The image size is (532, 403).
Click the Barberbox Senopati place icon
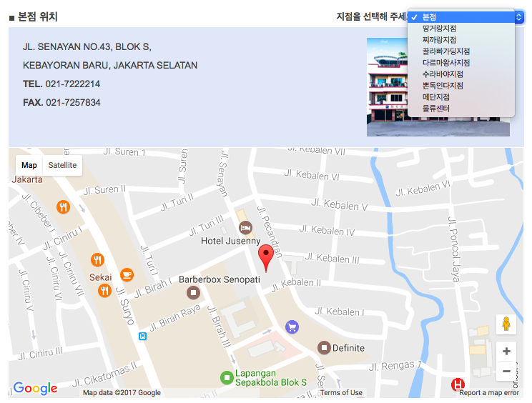(193, 292)
